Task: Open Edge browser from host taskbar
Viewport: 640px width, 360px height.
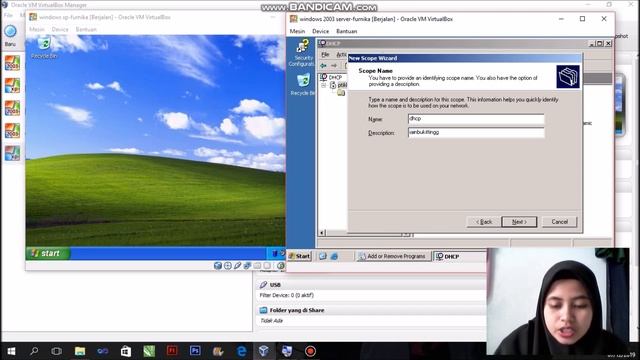Action: 241,351
